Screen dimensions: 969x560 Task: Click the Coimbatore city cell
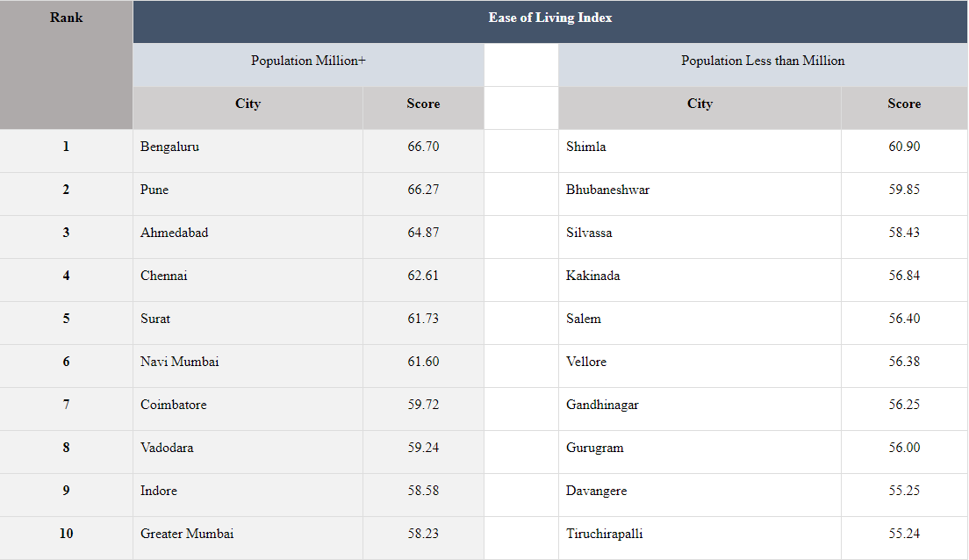click(174, 405)
